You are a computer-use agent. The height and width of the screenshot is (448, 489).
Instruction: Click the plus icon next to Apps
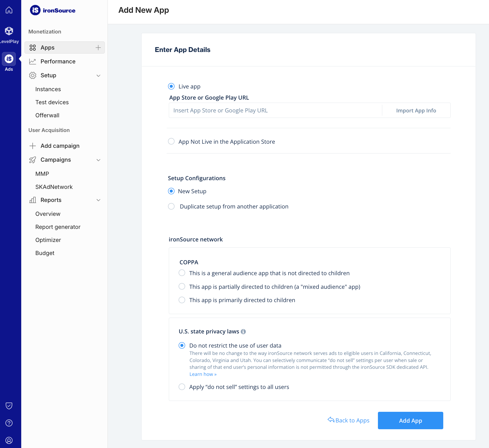98,48
